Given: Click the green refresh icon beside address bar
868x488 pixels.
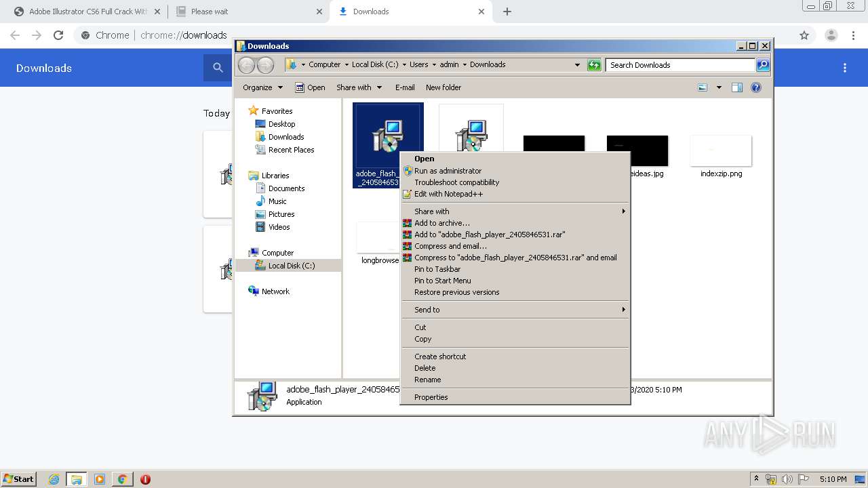Looking at the screenshot, I should click(x=594, y=65).
